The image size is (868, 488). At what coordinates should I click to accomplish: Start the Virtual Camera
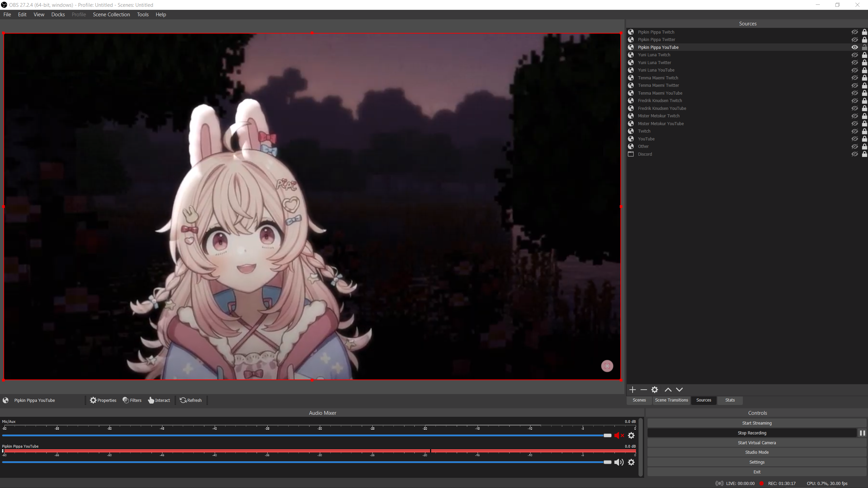click(x=757, y=443)
